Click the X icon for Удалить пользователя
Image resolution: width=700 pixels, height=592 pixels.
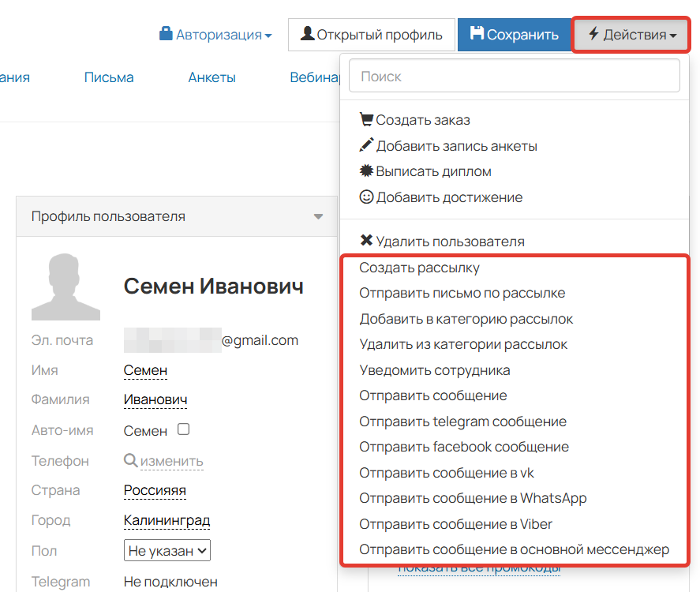tap(366, 241)
